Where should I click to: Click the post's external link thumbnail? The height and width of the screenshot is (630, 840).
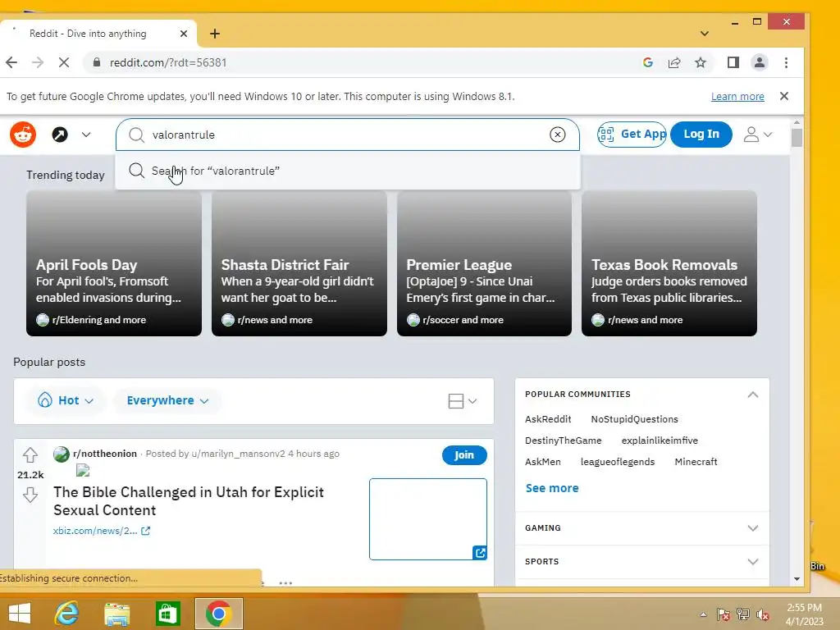[x=428, y=519]
